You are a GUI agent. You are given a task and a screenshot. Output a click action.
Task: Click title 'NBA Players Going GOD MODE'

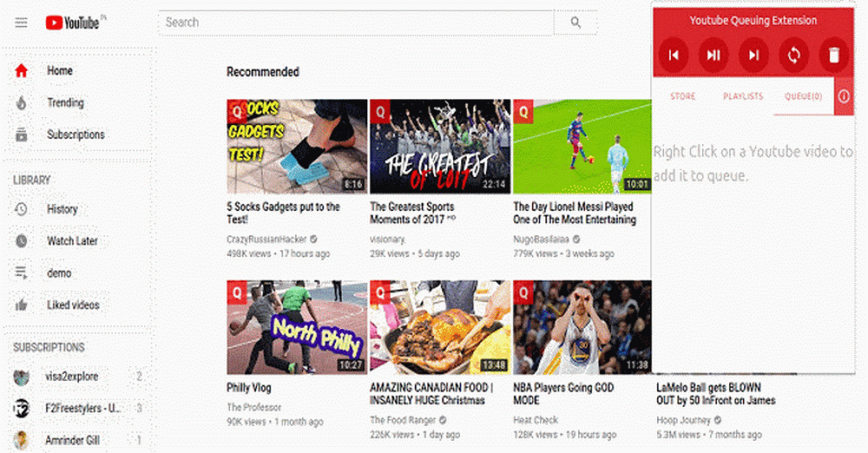[x=563, y=394]
